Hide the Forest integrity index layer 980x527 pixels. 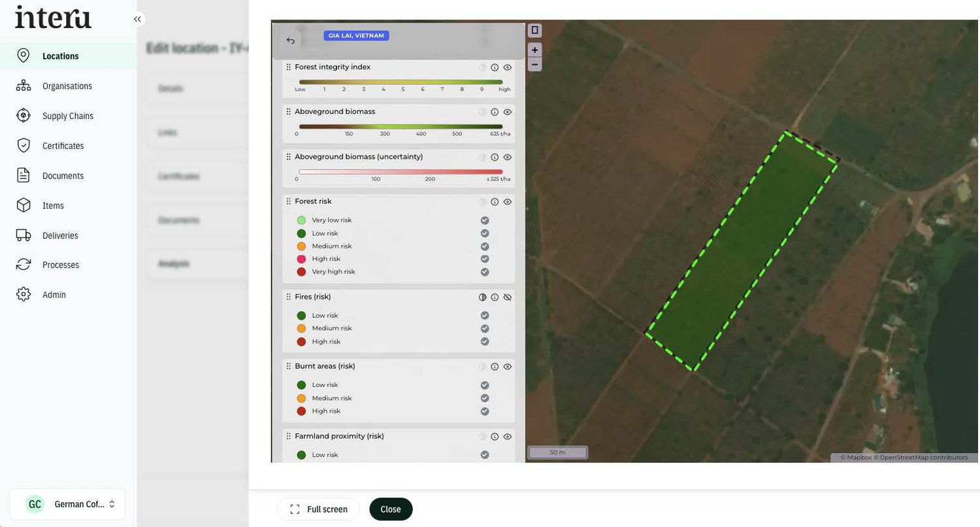tap(508, 67)
